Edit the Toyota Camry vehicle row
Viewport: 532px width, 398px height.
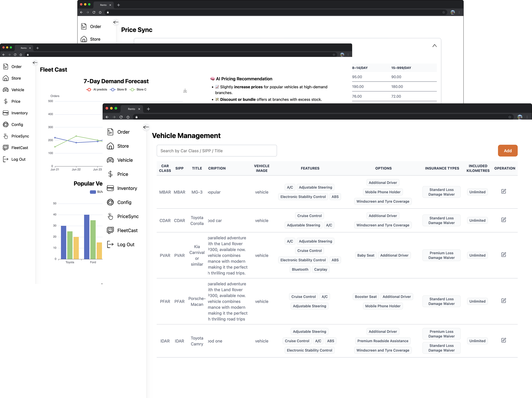[503, 340]
